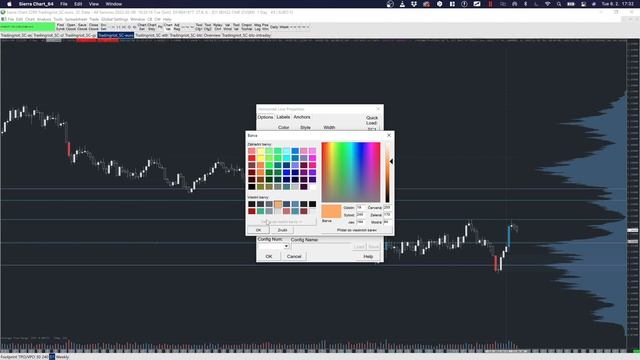640x360 pixels.
Task: Click the Modrá blue value field
Action: point(387,222)
